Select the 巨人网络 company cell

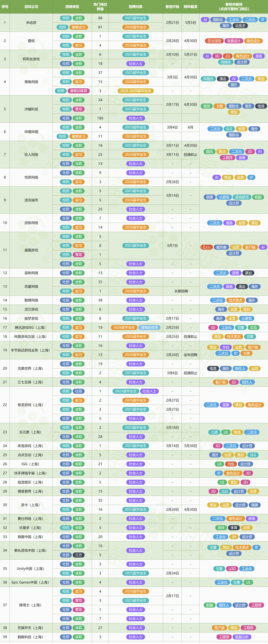coord(31,154)
